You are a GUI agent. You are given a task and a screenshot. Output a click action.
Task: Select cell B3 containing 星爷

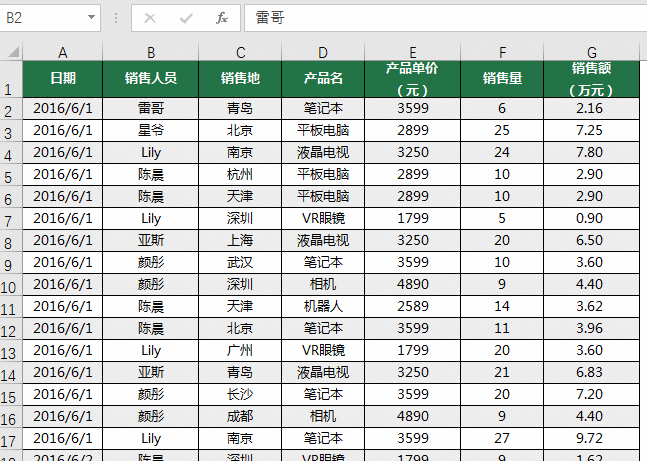pyautogui.click(x=150, y=130)
